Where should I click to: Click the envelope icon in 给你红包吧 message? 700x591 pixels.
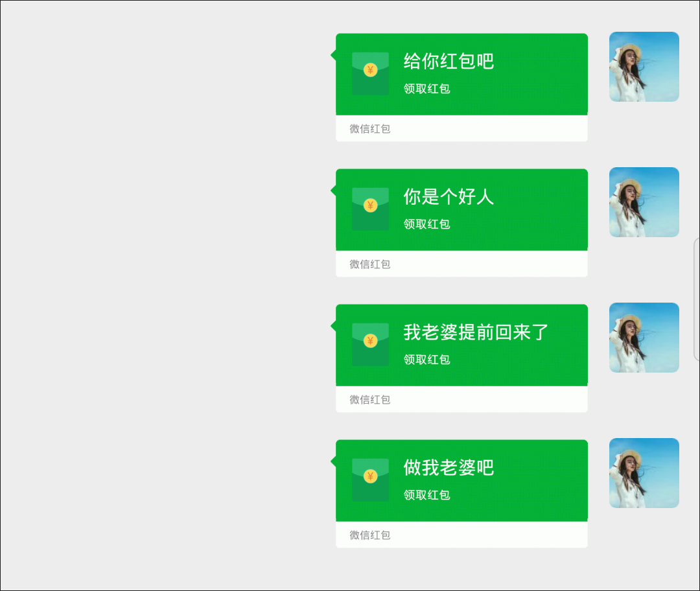(x=370, y=74)
